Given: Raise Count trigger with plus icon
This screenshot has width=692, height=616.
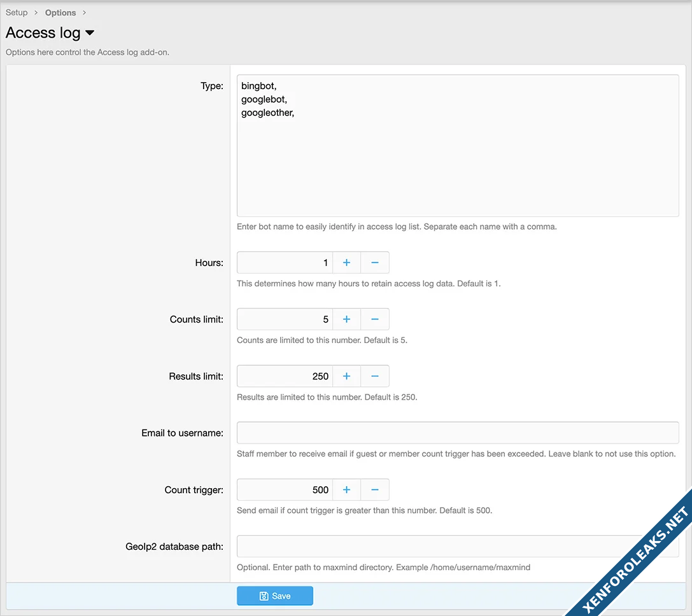Looking at the screenshot, I should pos(346,490).
